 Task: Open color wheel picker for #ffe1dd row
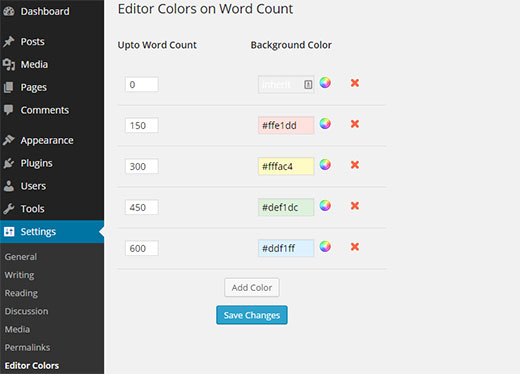pos(325,124)
